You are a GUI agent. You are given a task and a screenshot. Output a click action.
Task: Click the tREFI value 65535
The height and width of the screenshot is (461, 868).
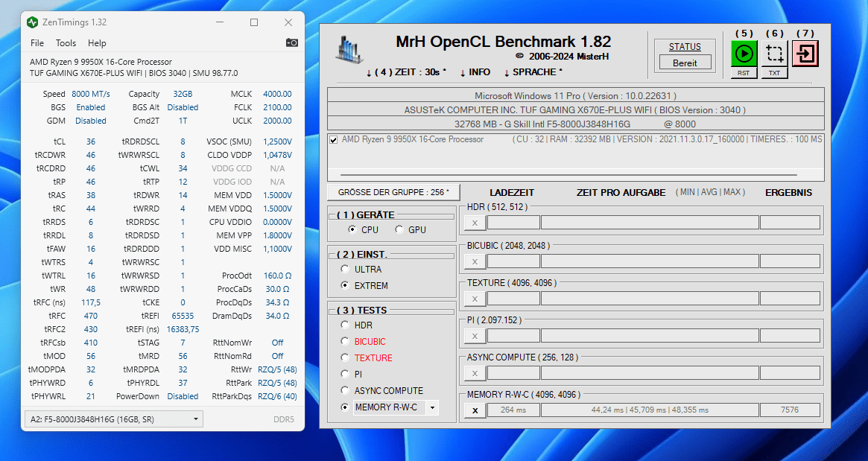coord(183,316)
